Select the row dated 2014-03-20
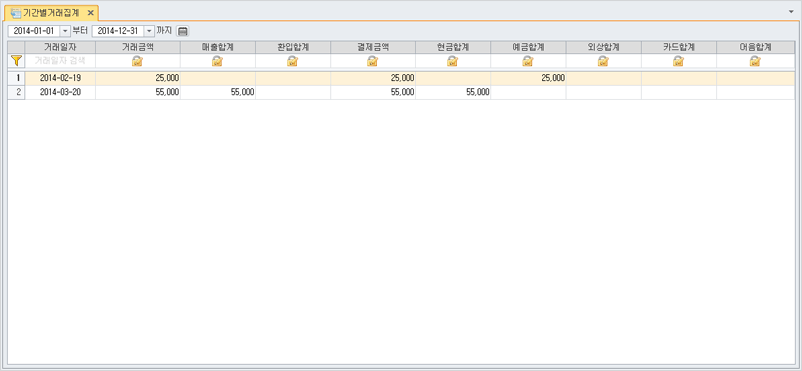 402,93
